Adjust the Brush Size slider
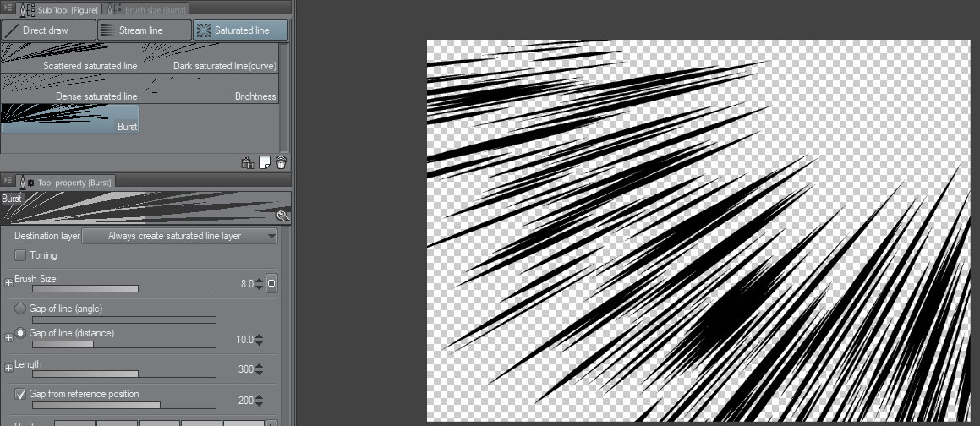Screen dimensions: 980x426 [123, 288]
